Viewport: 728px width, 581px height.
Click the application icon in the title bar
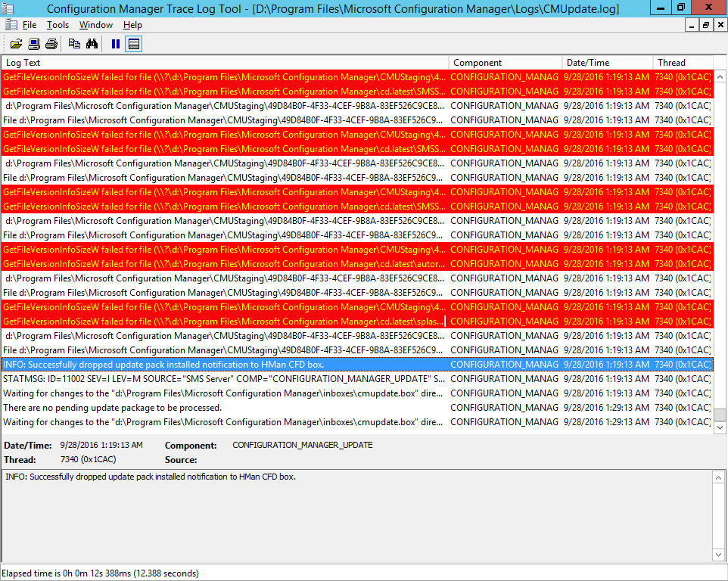(x=8, y=8)
